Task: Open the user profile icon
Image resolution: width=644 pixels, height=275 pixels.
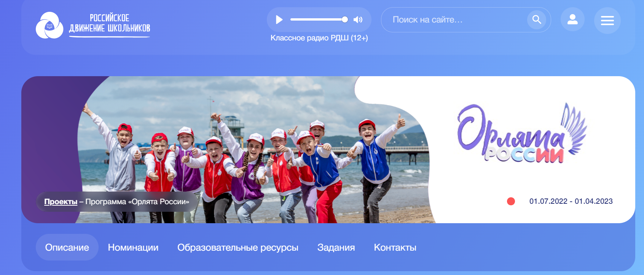Action: [572, 19]
